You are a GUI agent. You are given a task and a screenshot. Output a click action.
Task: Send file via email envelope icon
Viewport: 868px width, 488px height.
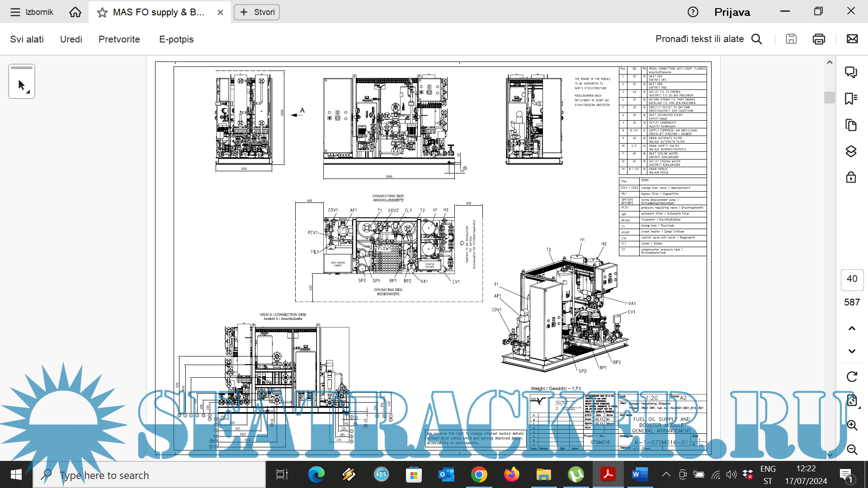click(852, 39)
